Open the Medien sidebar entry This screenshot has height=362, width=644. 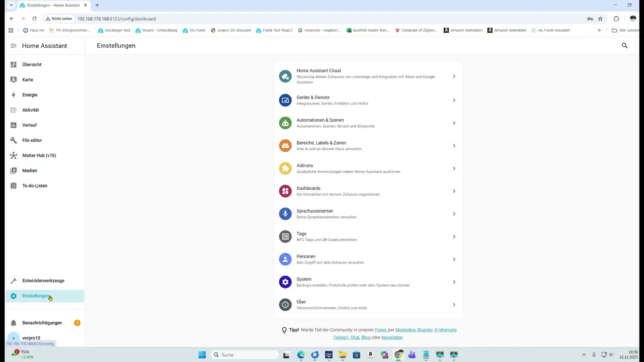point(45,170)
